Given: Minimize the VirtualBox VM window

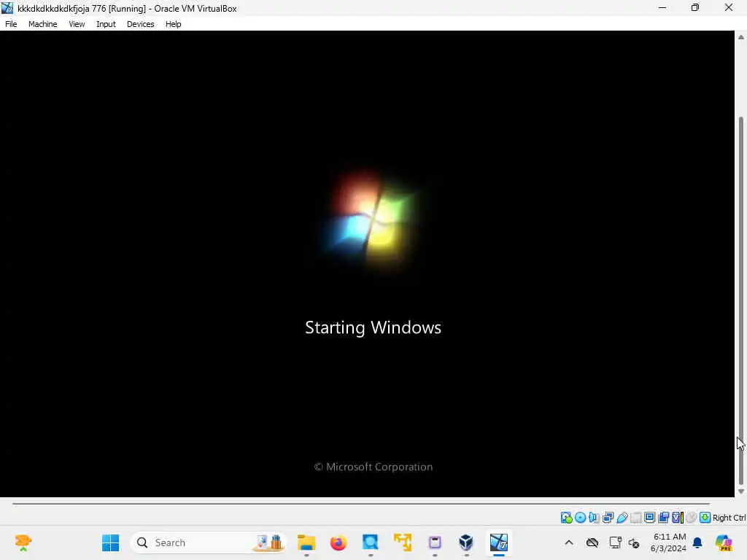Looking at the screenshot, I should pyautogui.click(x=662, y=7).
